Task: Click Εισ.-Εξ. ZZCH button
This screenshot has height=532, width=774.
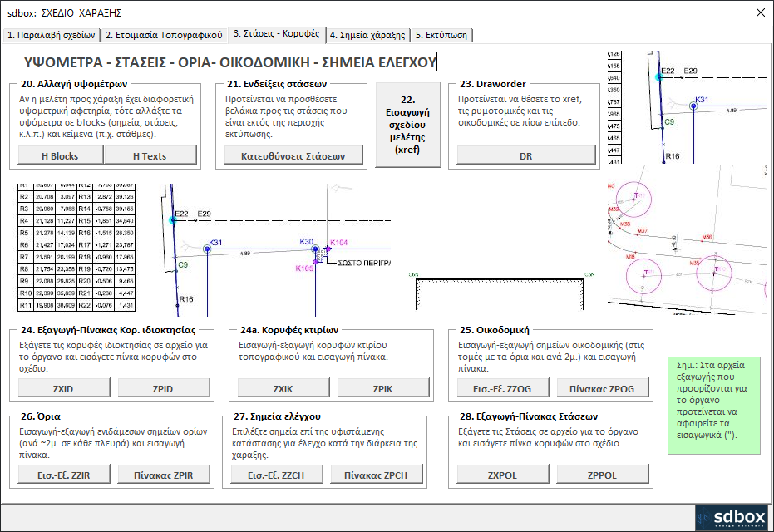Action: (276, 475)
